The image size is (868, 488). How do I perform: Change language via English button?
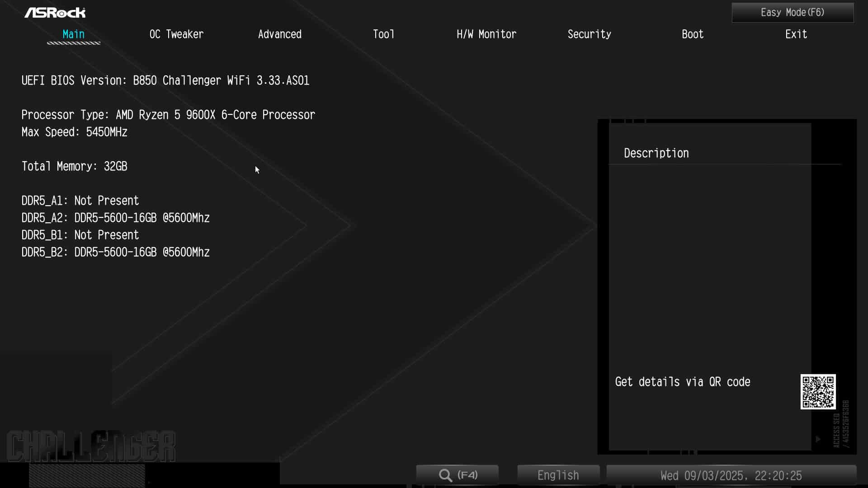(x=558, y=475)
